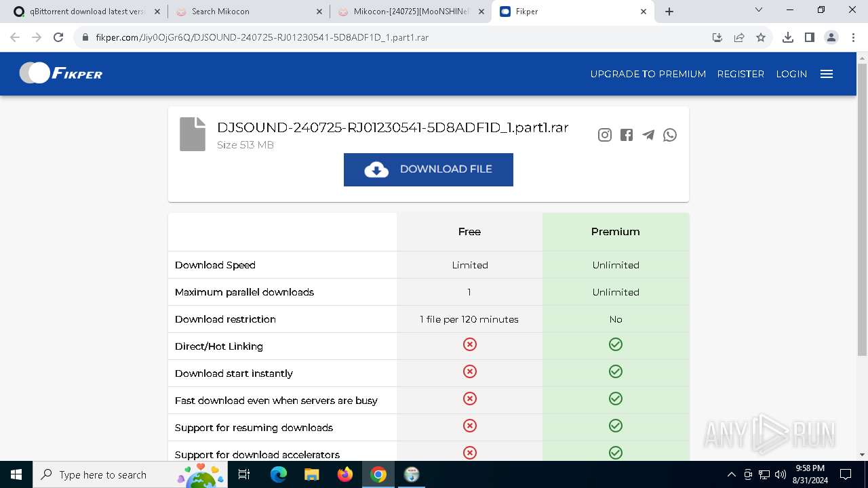The width and height of the screenshot is (868, 488).
Task: Switch to the Mikocon-[240725] tab
Action: 412,12
